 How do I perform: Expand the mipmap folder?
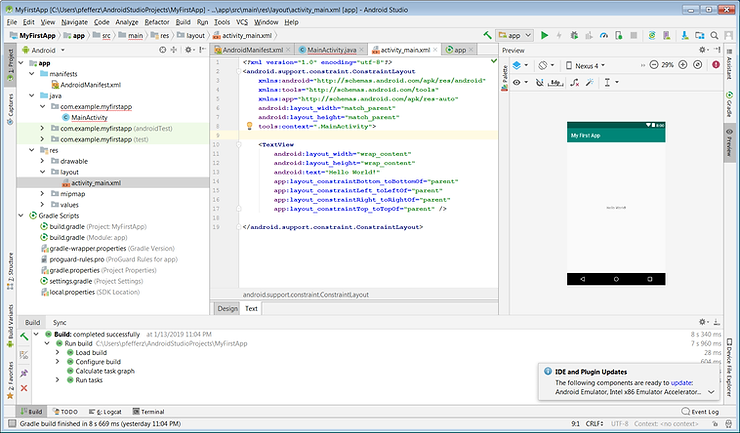[x=42, y=194]
